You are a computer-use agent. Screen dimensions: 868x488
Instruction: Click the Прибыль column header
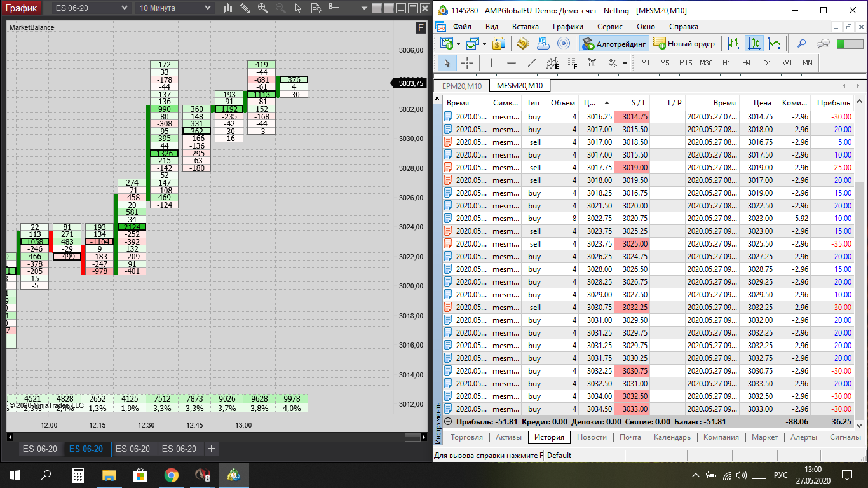coord(834,102)
